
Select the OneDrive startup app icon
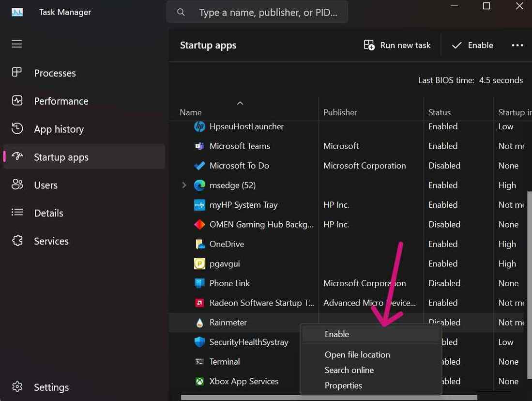pyautogui.click(x=199, y=244)
